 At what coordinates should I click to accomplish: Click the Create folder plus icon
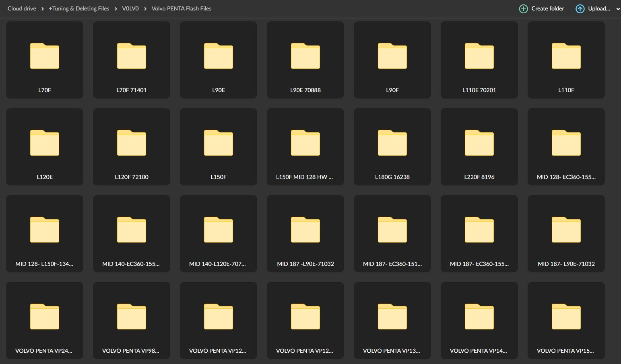point(523,9)
